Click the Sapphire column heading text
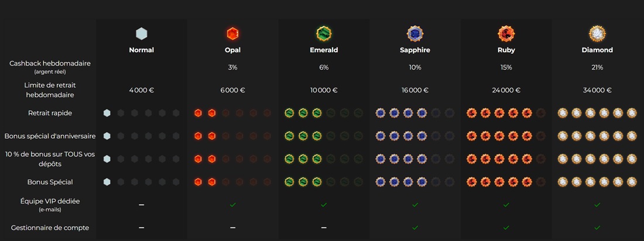 [415, 50]
